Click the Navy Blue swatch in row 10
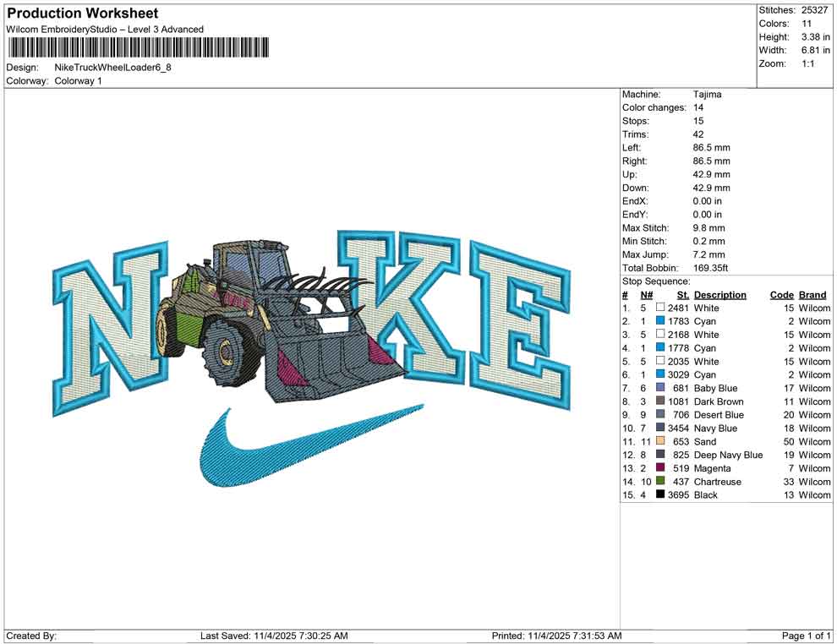The width and height of the screenshot is (837, 644). click(659, 428)
